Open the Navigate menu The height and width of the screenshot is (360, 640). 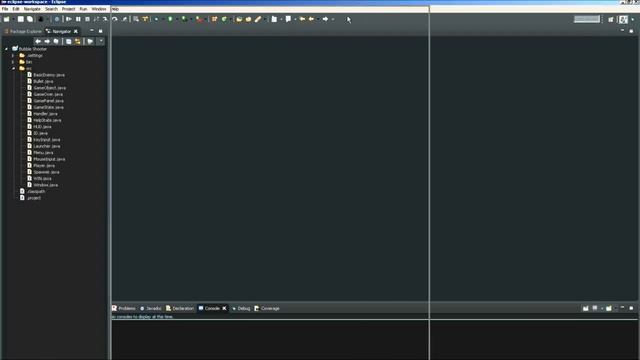coord(32,9)
